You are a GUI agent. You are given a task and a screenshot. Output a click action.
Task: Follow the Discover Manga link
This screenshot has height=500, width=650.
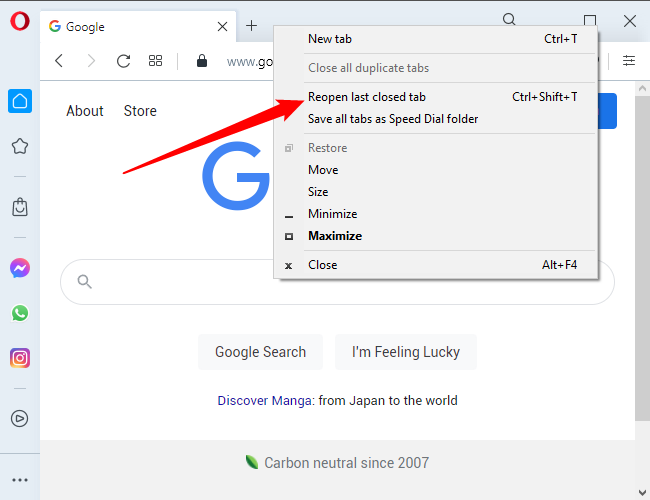coord(265,400)
